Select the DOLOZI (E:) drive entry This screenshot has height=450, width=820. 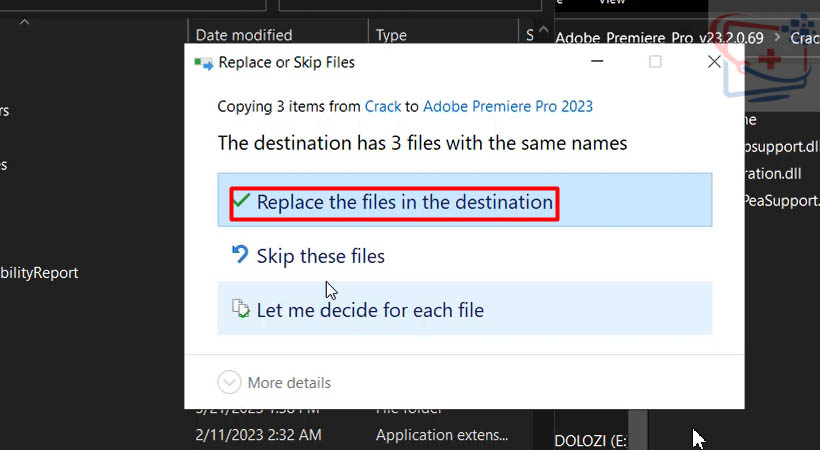[x=588, y=439]
